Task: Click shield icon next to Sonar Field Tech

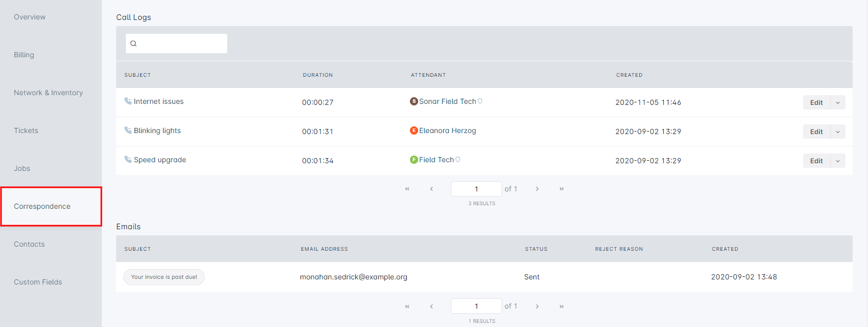Action: (480, 101)
